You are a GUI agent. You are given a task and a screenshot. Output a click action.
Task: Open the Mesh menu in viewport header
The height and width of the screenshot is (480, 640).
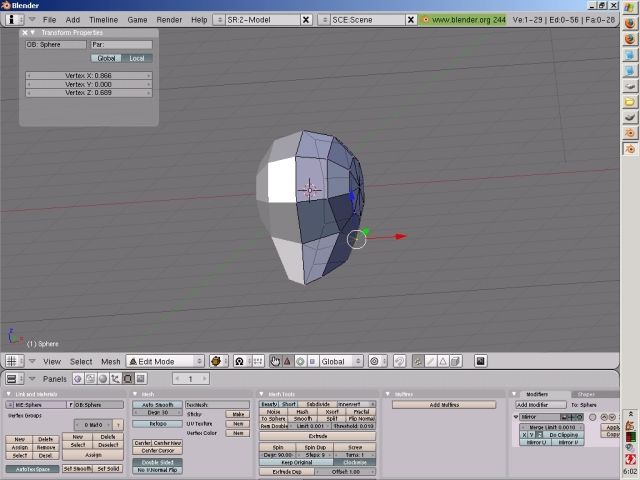coord(110,361)
